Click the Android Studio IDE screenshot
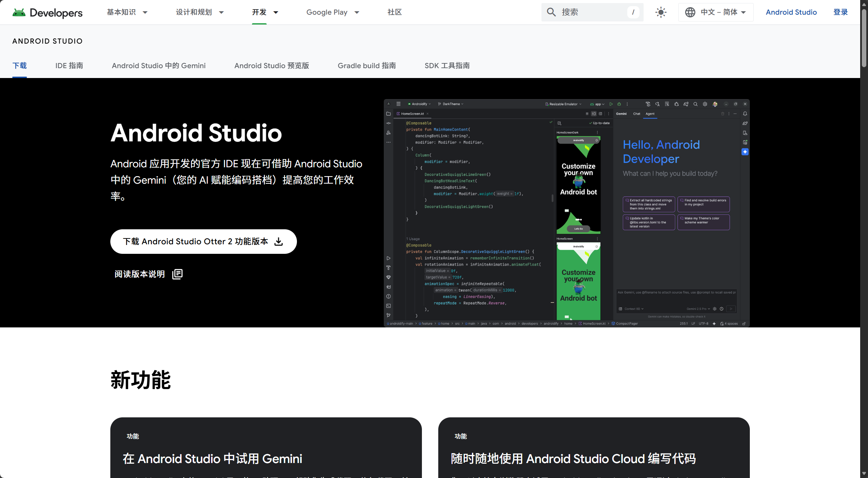The width and height of the screenshot is (868, 478). point(566,213)
